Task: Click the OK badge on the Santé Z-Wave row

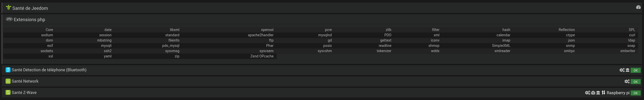Action: coord(636,93)
